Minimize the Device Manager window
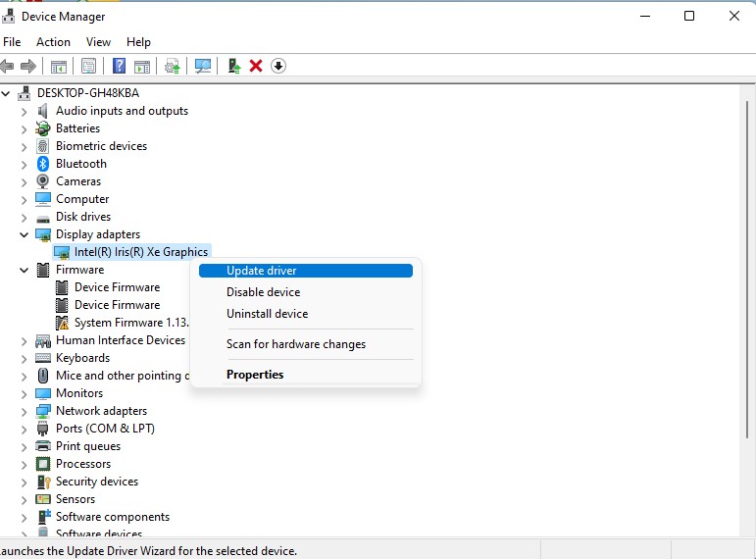This screenshot has width=756, height=559. pyautogui.click(x=645, y=16)
